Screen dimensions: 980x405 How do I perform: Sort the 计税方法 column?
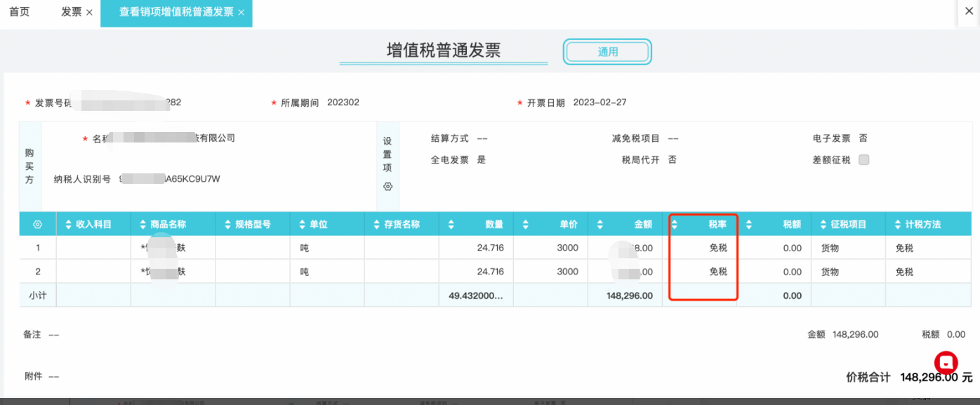point(898,225)
